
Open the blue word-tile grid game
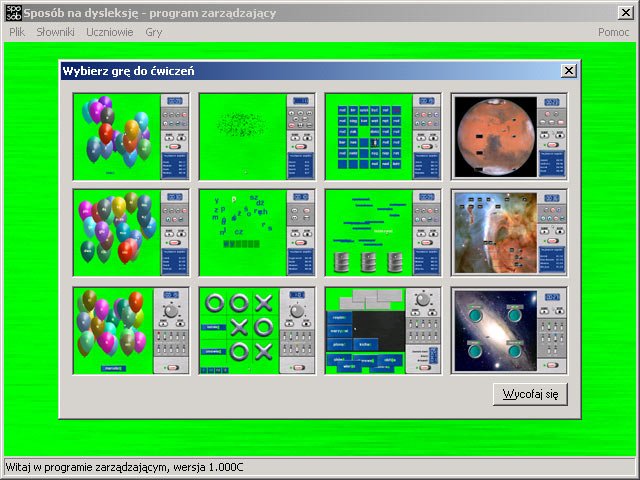383,137
